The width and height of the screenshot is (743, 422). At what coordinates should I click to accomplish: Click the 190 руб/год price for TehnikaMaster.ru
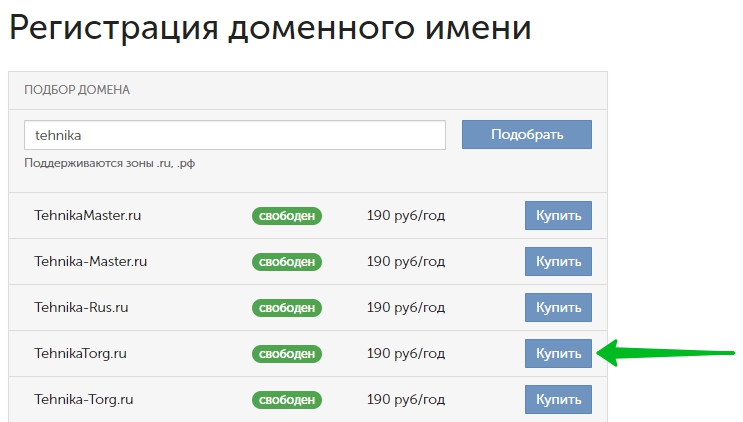(x=406, y=215)
